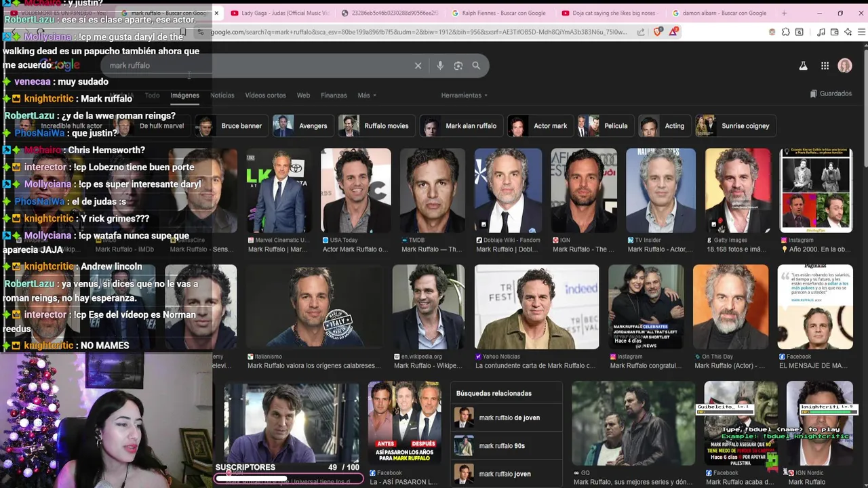This screenshot has height=488, width=868.
Task: Filter by Avengers chip
Action: (302, 125)
